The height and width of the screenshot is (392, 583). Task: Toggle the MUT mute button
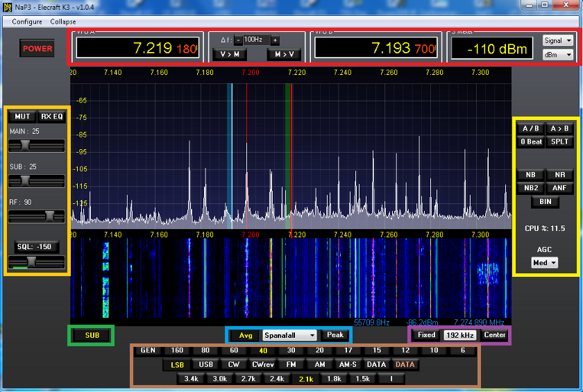[x=22, y=117]
